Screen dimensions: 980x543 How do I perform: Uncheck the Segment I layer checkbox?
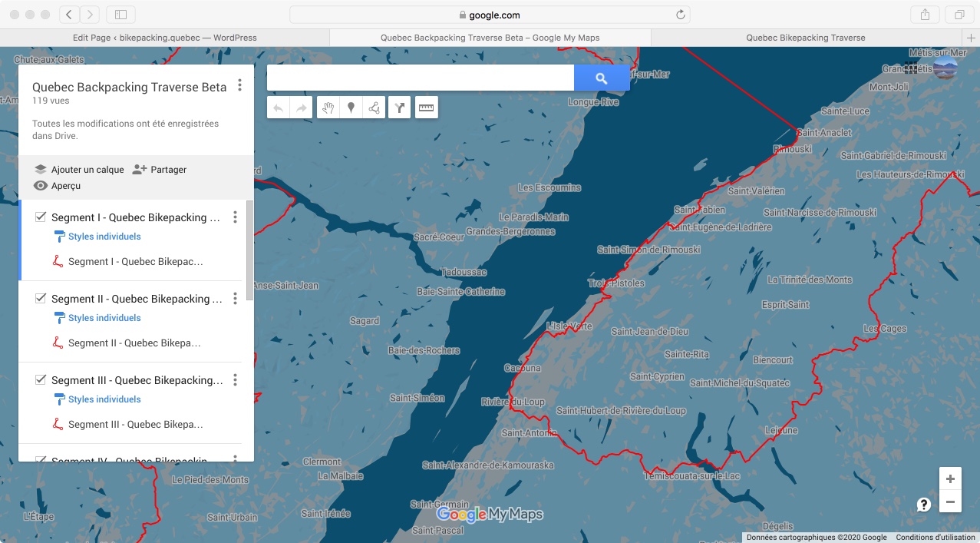coord(41,217)
